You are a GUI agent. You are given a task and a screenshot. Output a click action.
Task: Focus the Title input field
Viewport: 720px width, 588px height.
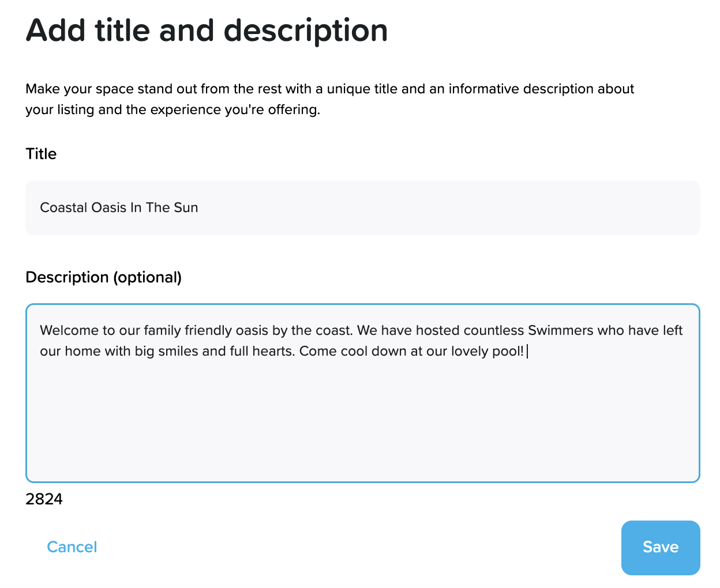click(438, 208)
